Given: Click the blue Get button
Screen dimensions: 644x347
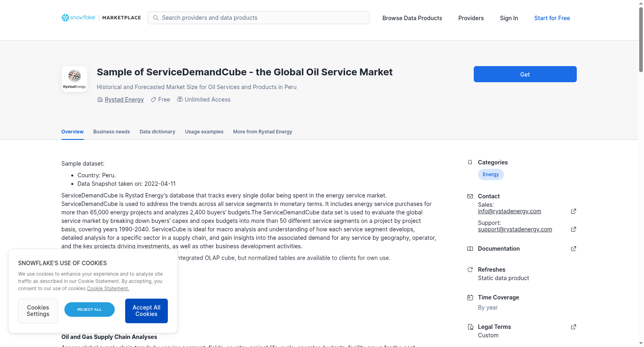Looking at the screenshot, I should point(525,74).
